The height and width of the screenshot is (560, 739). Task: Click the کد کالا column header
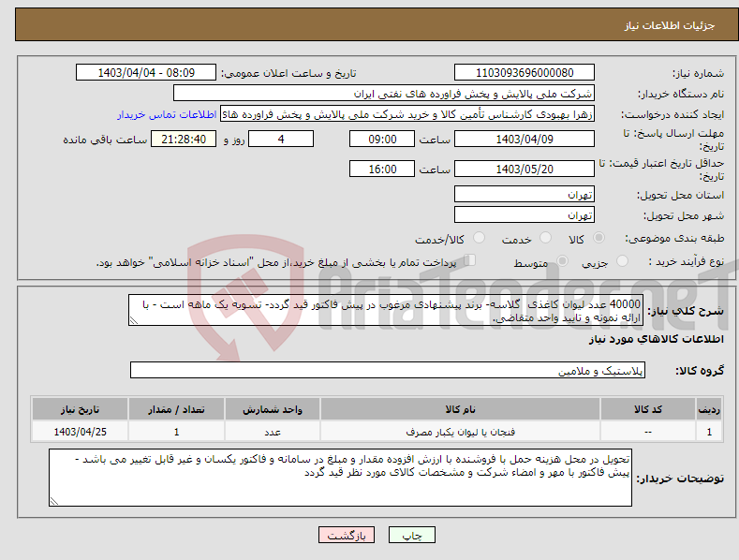[x=648, y=409]
